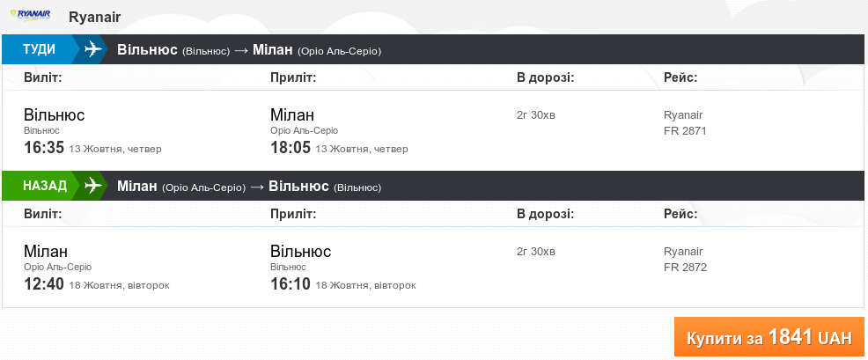Click the Ryanair logo icon
868x360 pixels.
30,16
